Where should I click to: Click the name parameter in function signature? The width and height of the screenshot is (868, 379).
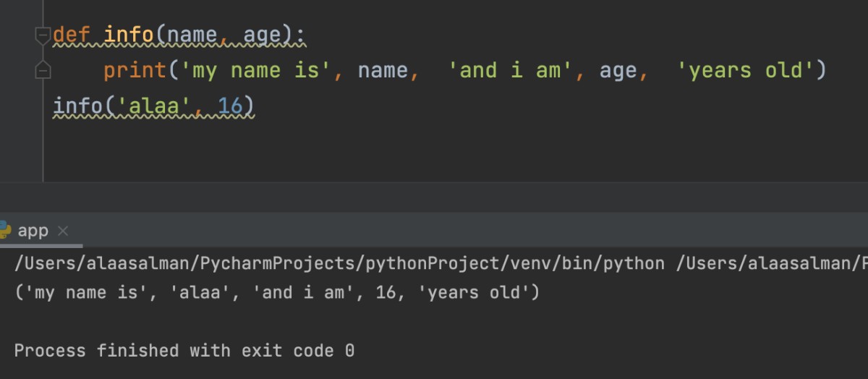(192, 34)
